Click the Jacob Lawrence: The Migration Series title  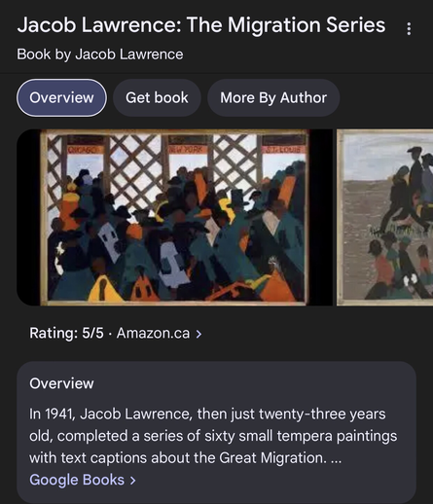pyautogui.click(x=201, y=25)
